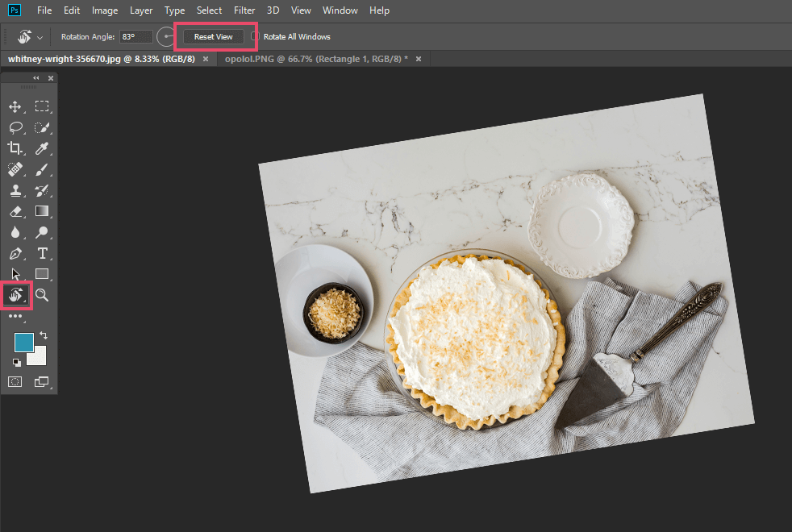Open the blue foreground color swatch
The height and width of the screenshot is (532, 792).
tap(23, 343)
